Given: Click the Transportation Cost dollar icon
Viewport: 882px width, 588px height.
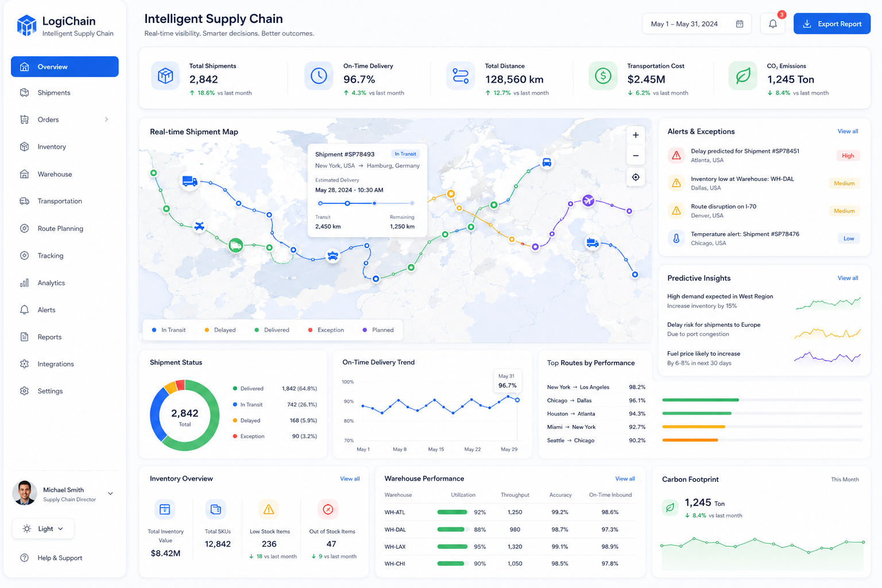Looking at the screenshot, I should [603, 76].
